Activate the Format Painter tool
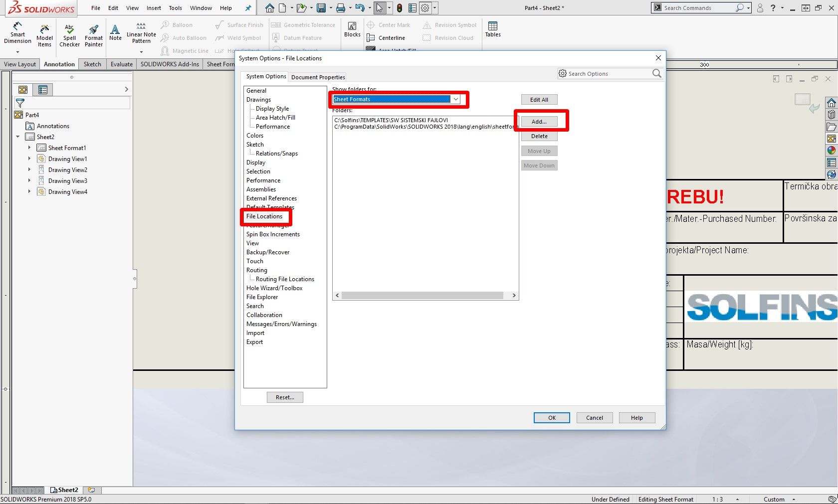The image size is (838, 504). (94, 35)
